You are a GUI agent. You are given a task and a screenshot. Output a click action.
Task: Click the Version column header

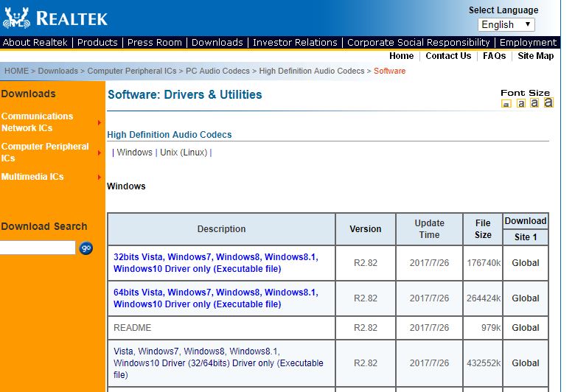(x=365, y=229)
